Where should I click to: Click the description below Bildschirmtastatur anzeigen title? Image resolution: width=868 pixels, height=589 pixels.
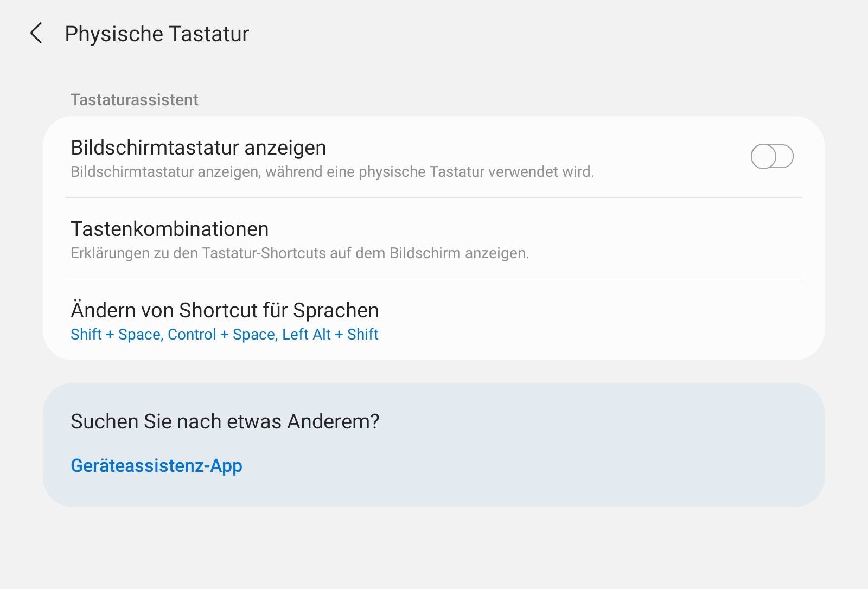point(332,172)
